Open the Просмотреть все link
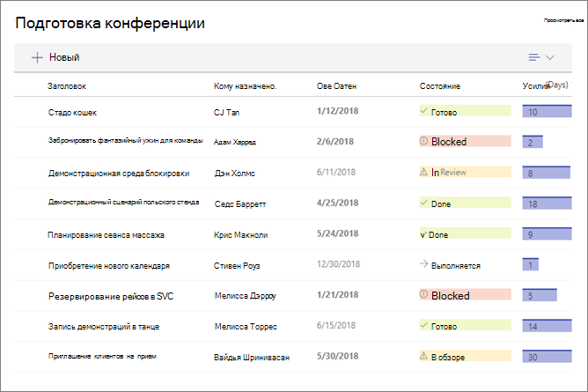 [563, 20]
